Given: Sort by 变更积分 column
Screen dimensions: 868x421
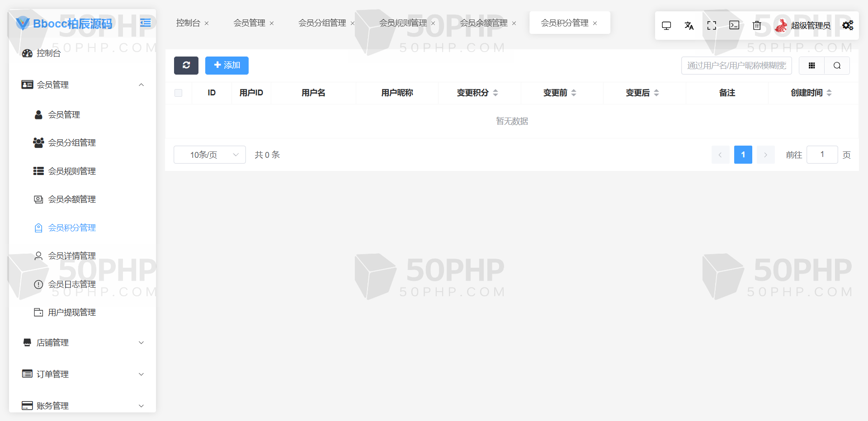Looking at the screenshot, I should [x=495, y=93].
